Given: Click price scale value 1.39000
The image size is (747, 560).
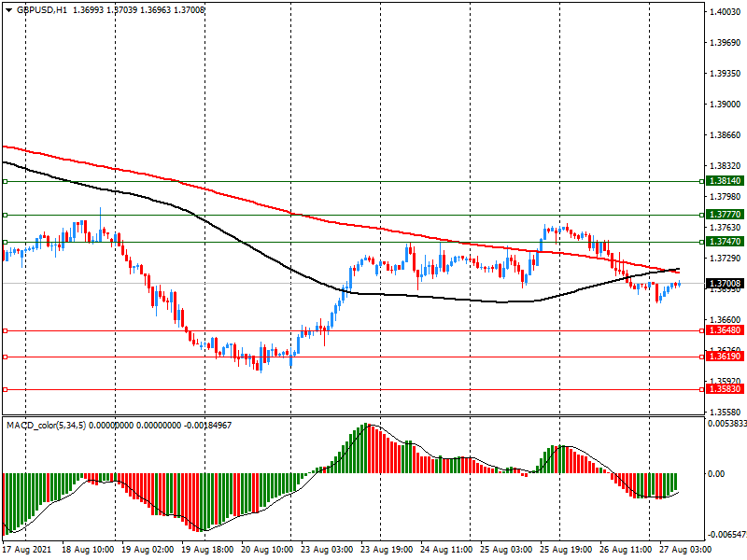Looking at the screenshot, I should pos(726,105).
